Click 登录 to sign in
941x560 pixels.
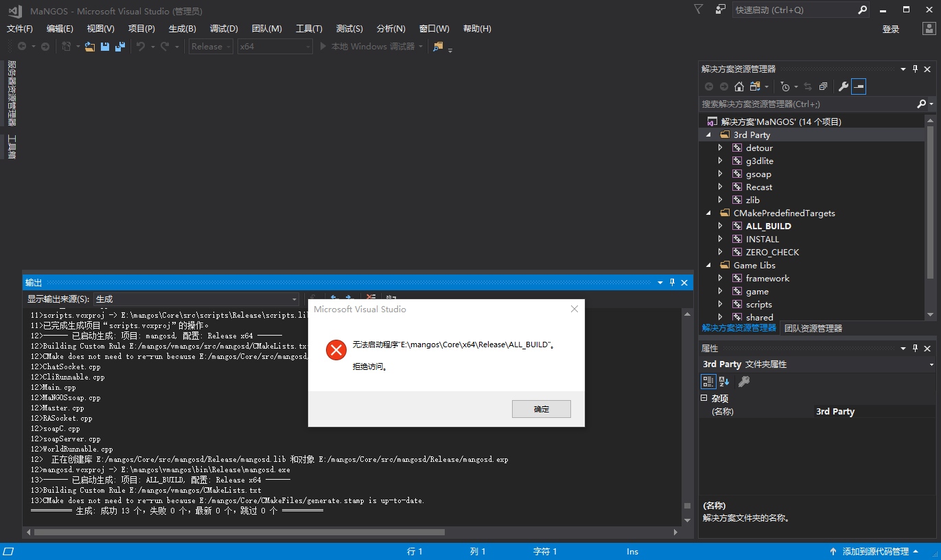coord(891,29)
